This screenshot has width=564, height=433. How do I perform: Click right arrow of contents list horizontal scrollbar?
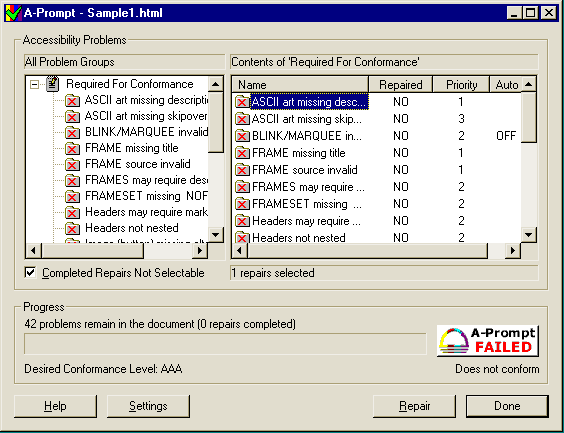coord(513,251)
